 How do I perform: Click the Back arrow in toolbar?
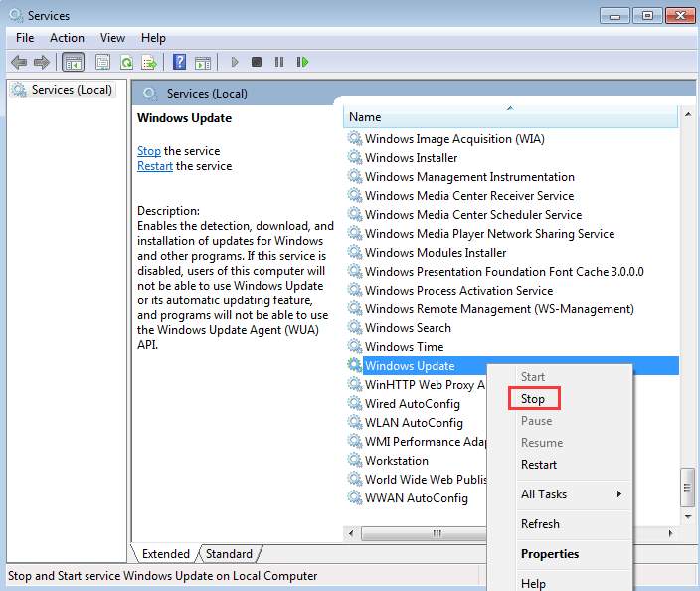(19, 62)
